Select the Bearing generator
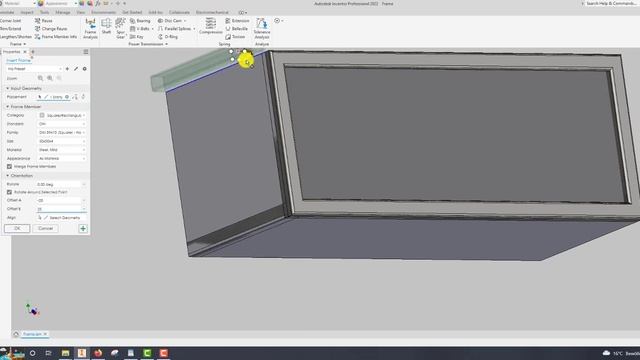This screenshot has height=360, width=640. [140, 21]
